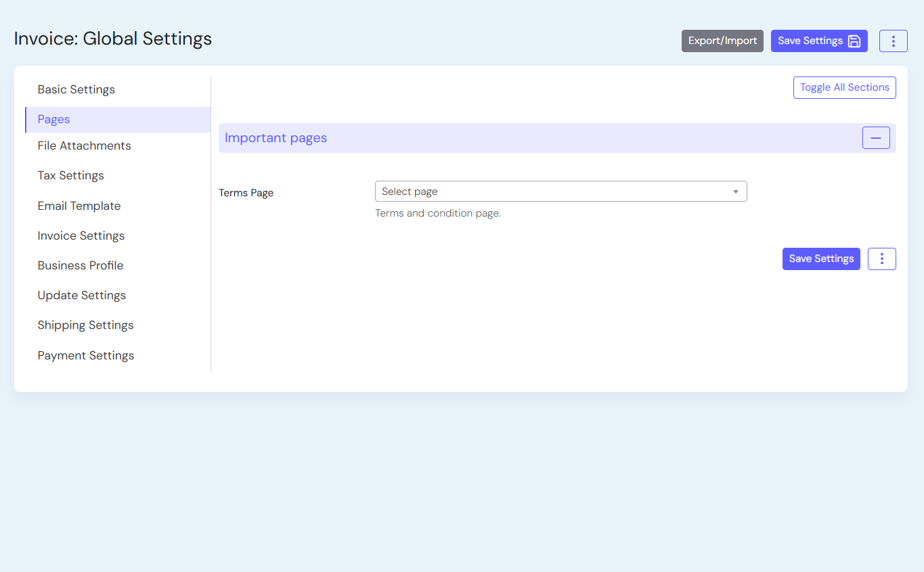Toggle All Sections open or closed
Viewport: 924px width, 572px height.
click(x=844, y=87)
